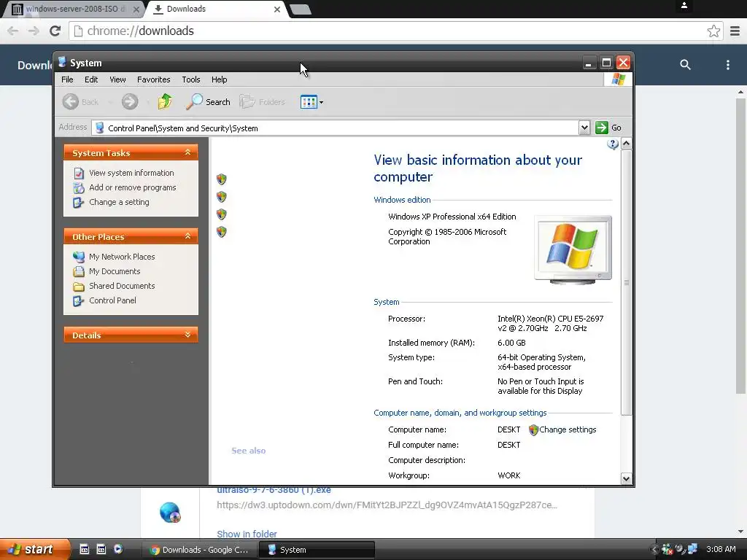Open the Views icon dropdown
747x560 pixels.
pos(312,102)
